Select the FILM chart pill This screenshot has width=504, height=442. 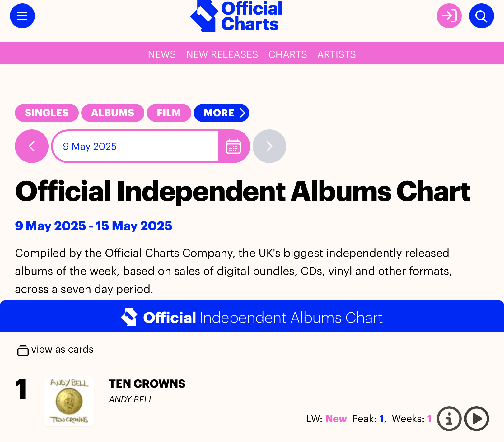tap(169, 113)
